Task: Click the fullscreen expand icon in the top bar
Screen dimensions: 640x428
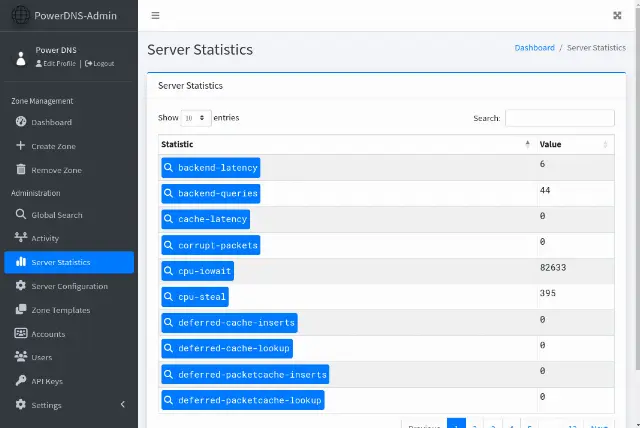Action: coord(617,16)
